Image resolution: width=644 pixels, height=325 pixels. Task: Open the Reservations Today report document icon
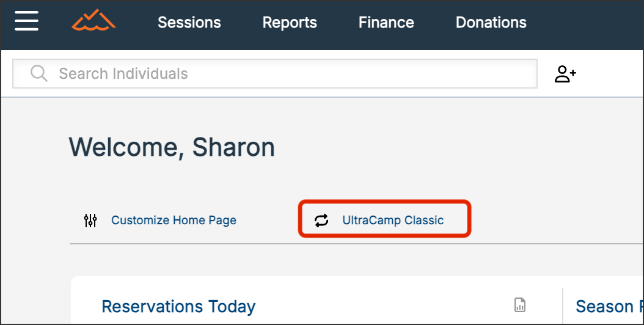coord(520,305)
